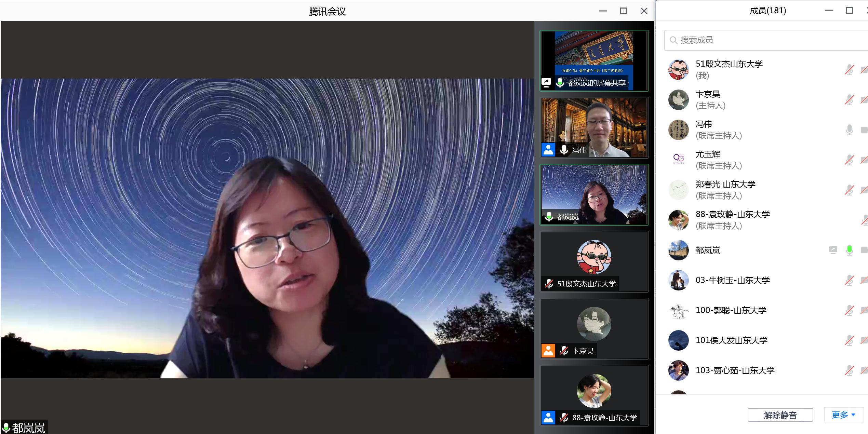The image size is (868, 434).
Task: Toggle the muted mic in 101侯大发山东大学 row
Action: tap(849, 340)
